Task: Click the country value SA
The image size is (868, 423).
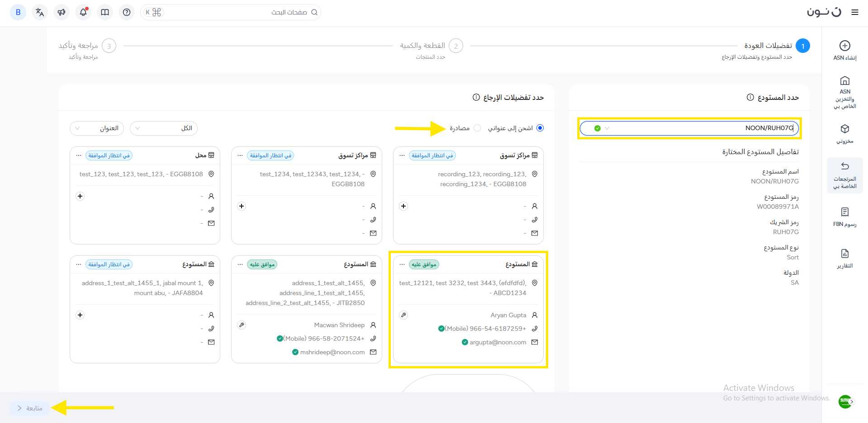Action: [795, 282]
